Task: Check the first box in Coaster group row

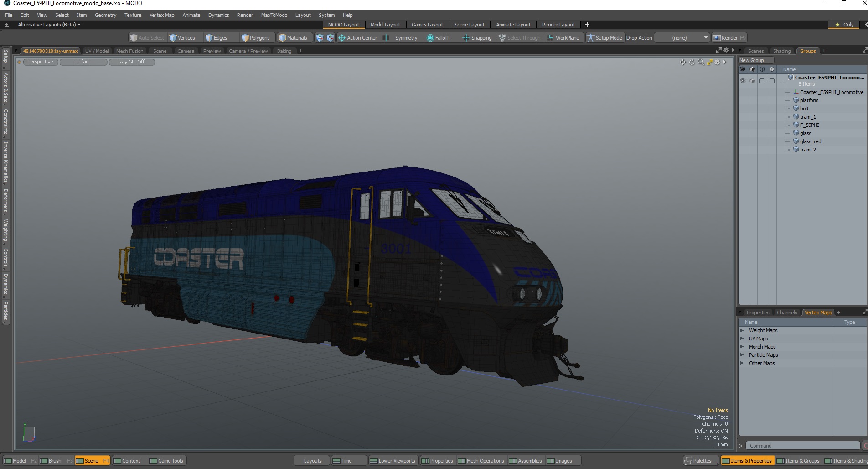Action: (762, 81)
